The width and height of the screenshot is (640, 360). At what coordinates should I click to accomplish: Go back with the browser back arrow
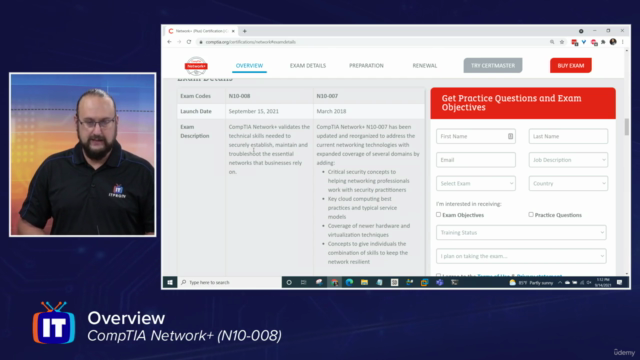pyautogui.click(x=169, y=42)
